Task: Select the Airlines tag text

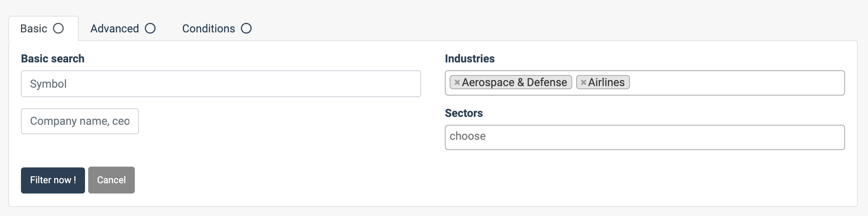Action: click(x=606, y=83)
